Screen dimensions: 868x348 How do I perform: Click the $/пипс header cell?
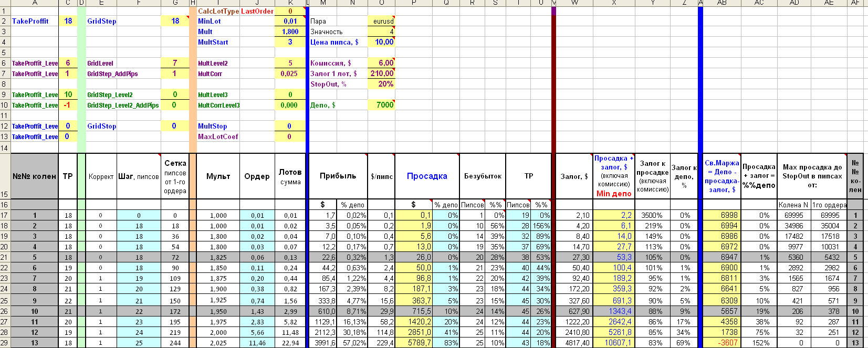[381, 176]
